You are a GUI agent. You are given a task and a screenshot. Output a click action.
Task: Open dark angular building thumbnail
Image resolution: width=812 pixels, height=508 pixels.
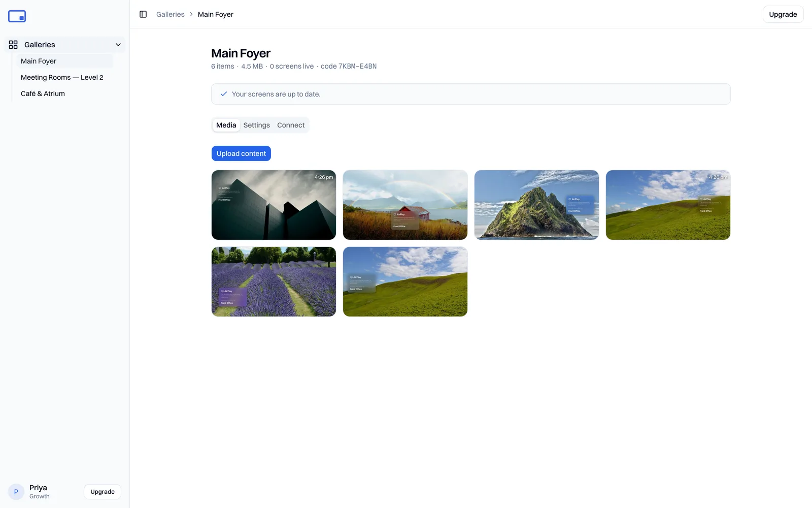click(274, 205)
